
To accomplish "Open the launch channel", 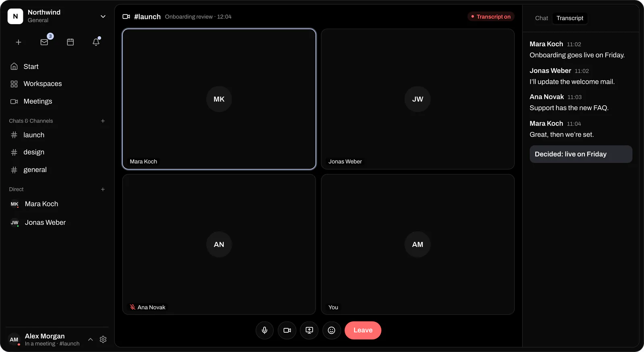I will coord(57,135).
